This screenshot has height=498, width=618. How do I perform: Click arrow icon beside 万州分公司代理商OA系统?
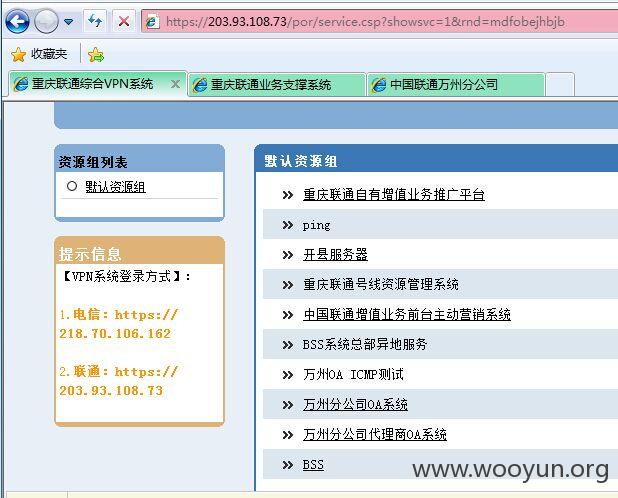tap(288, 435)
